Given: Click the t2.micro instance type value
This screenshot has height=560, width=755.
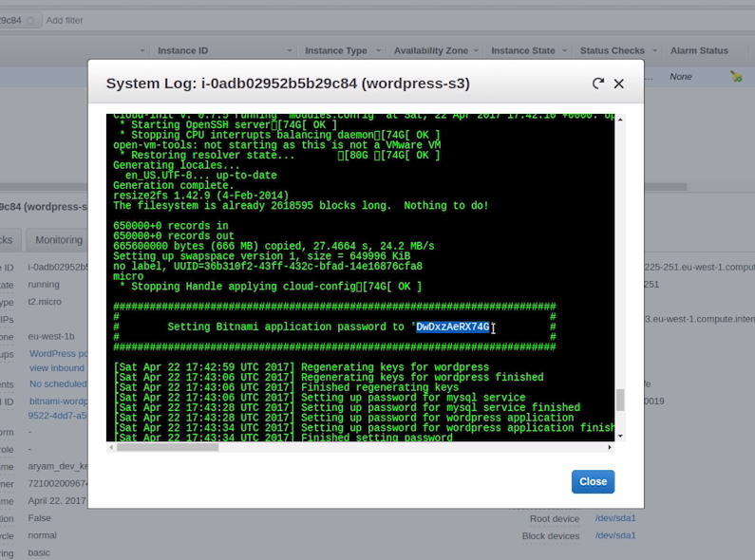Looking at the screenshot, I should click(45, 302).
